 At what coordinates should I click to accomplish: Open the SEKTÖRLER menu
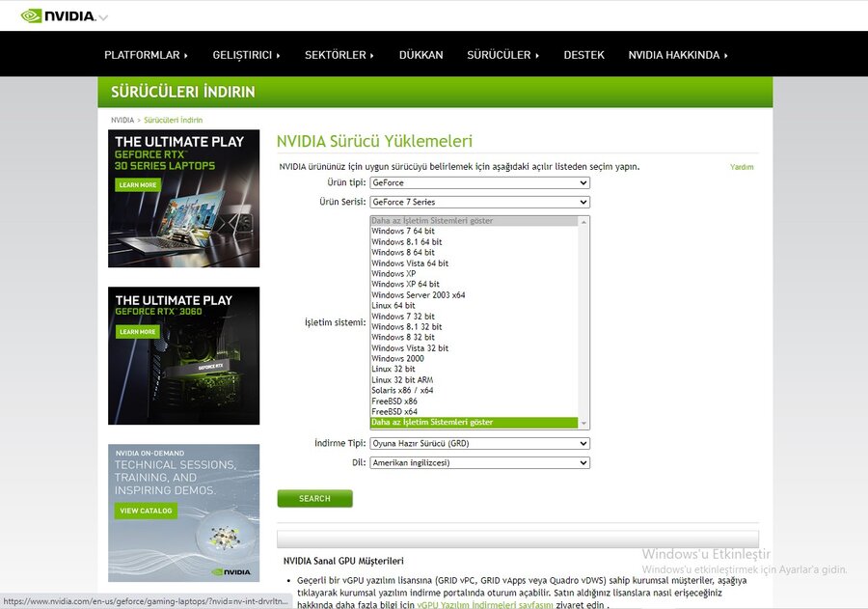[339, 55]
